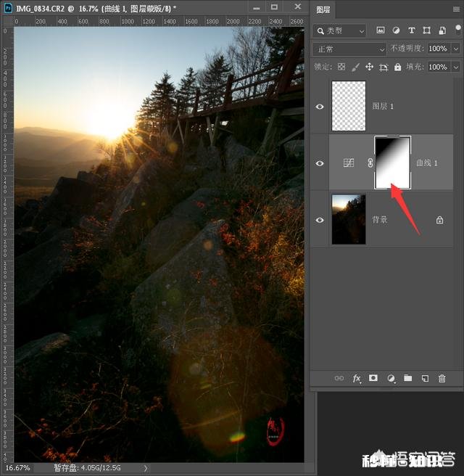This screenshot has height=476, width=464.
Task: Hide the 背景 layer
Action: 320,220
